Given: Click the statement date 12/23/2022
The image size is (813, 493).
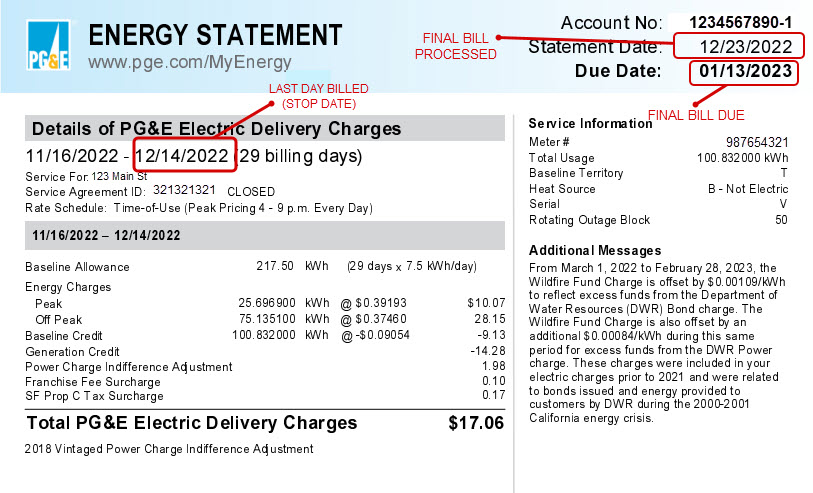Looking at the screenshot, I should point(746,47).
